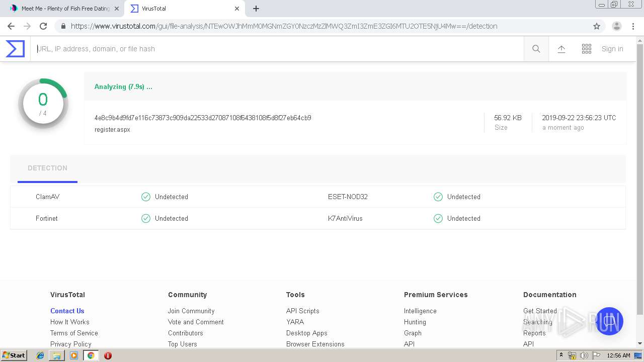The height and width of the screenshot is (362, 644).
Task: Click ClamAV Undetected check icon
Action: (146, 197)
